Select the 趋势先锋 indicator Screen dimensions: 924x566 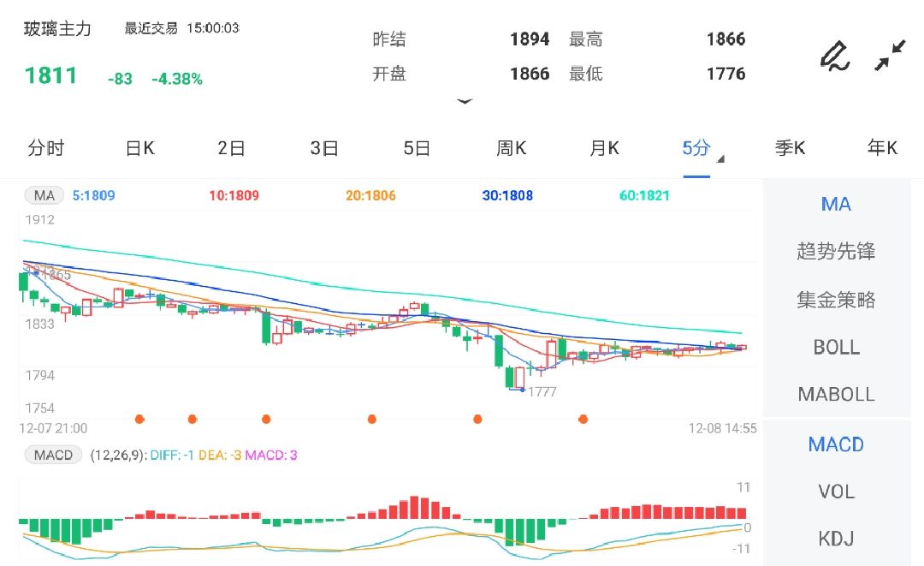click(836, 251)
